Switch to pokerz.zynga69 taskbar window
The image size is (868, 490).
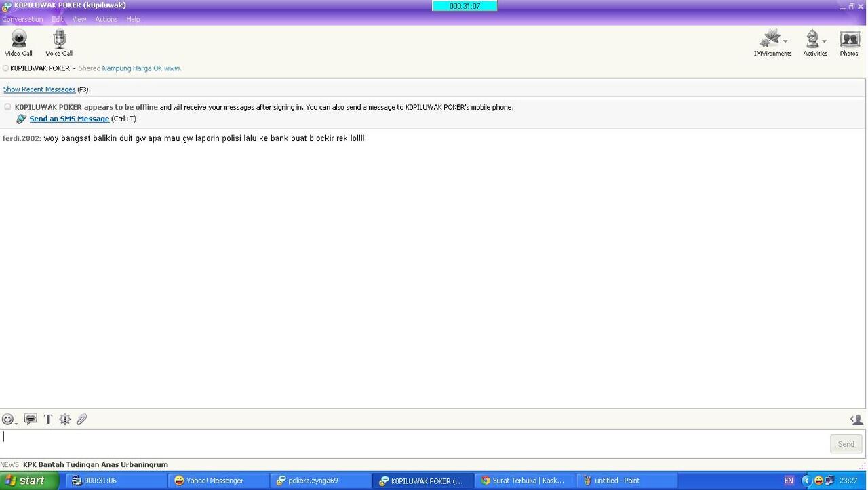(320, 481)
